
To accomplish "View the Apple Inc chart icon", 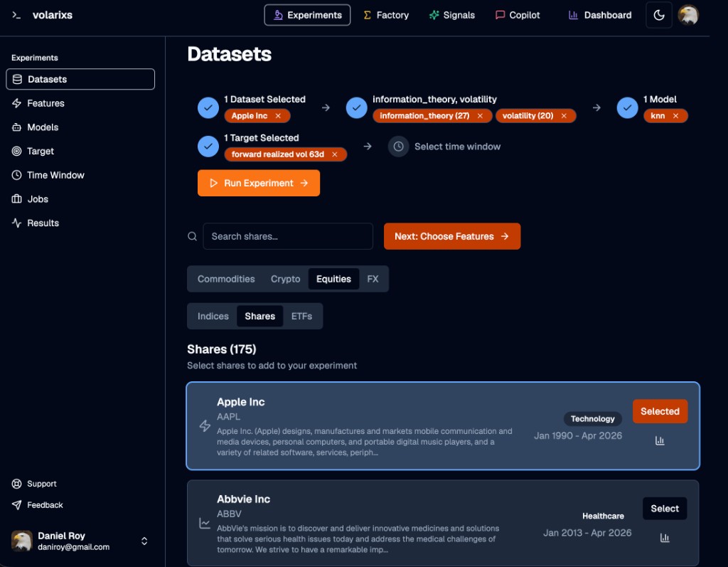I will [660, 440].
